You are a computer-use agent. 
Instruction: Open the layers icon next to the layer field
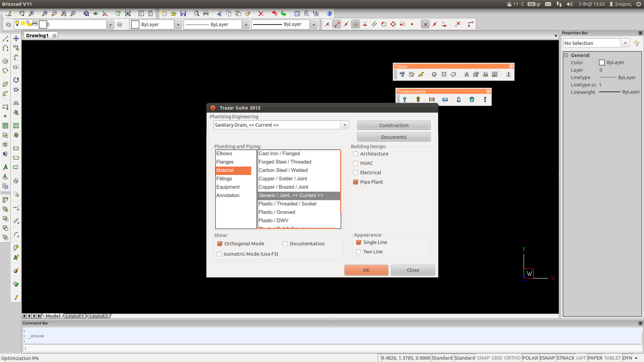[120, 24]
